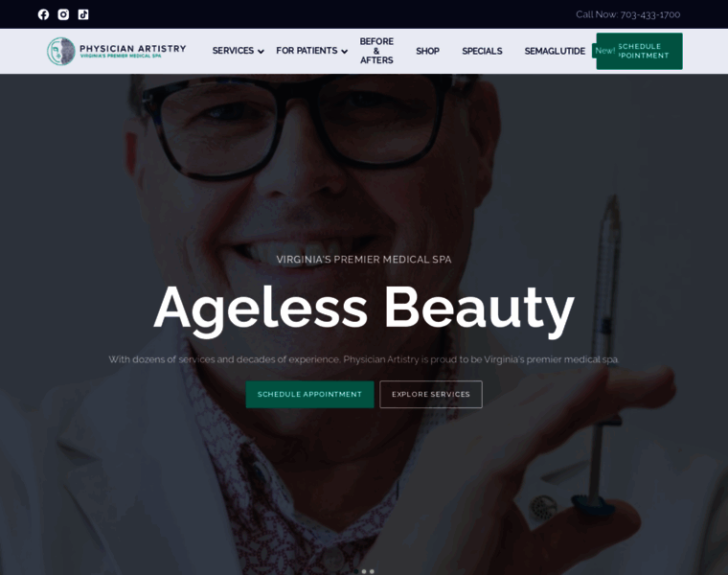Click the Explore Services button
This screenshot has width=728, height=575.
click(431, 394)
